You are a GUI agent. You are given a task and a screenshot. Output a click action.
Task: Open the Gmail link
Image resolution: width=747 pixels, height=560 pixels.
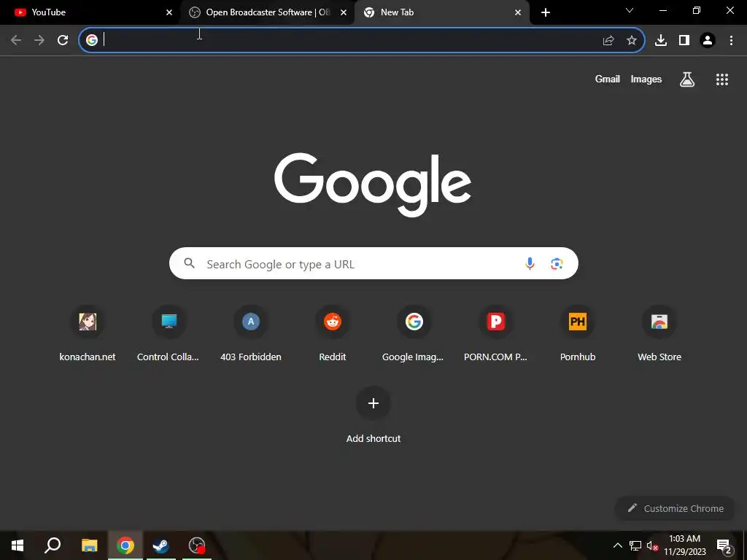click(608, 79)
